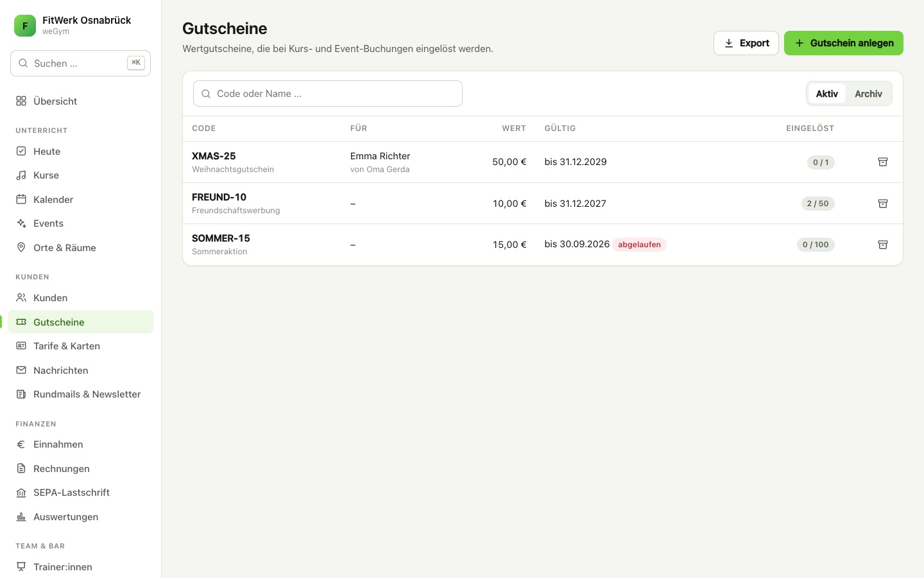Viewport: 924px width, 578px height.
Task: Click the Emma Richter recipient name
Action: coord(380,156)
